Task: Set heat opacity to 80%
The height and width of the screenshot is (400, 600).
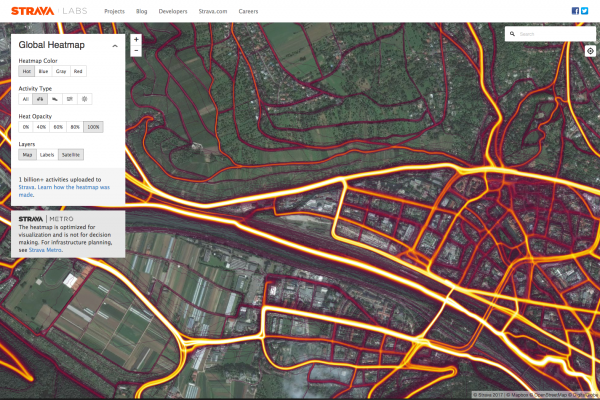Action: point(75,127)
